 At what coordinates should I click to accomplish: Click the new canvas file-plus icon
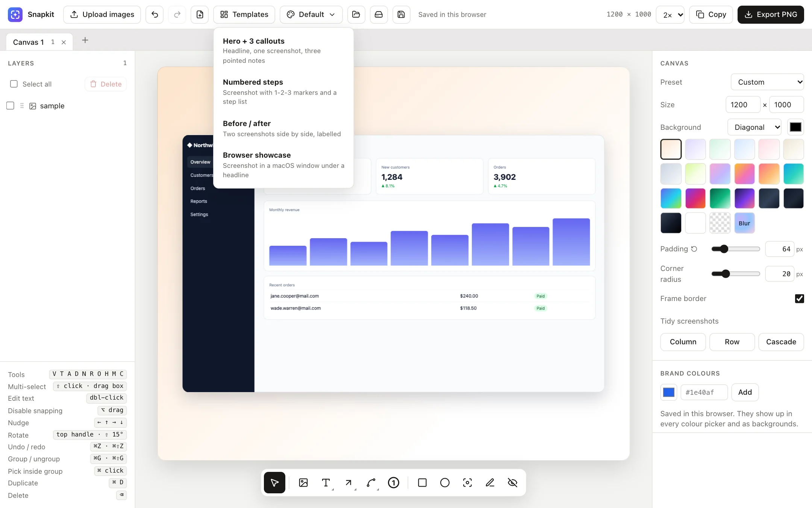point(200,14)
